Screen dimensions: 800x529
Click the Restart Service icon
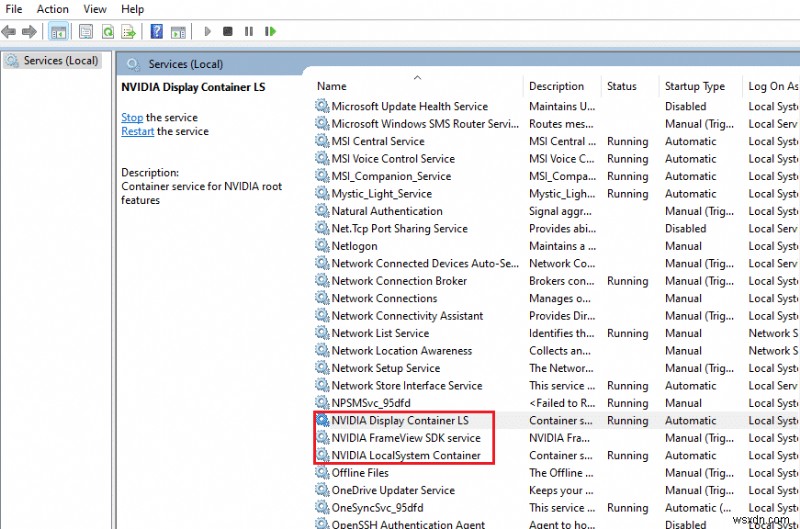click(270, 32)
